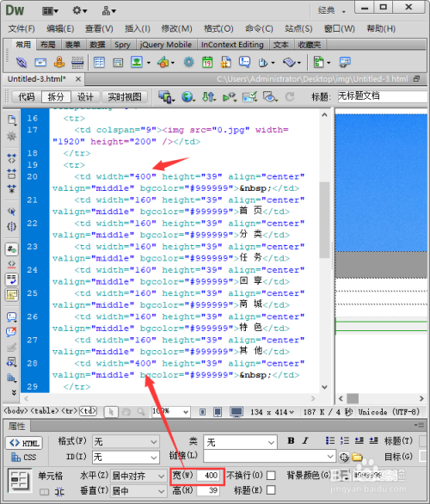
Task: Open 实时视图 live view
Action: click(125, 96)
